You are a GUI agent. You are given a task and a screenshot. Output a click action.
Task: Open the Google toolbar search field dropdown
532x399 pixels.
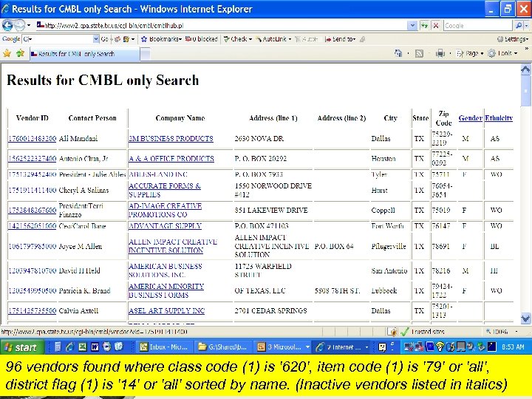point(95,39)
